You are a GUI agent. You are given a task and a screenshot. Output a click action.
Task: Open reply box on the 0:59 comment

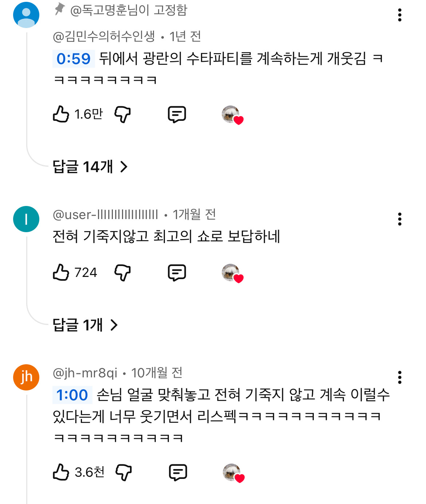coord(177,114)
